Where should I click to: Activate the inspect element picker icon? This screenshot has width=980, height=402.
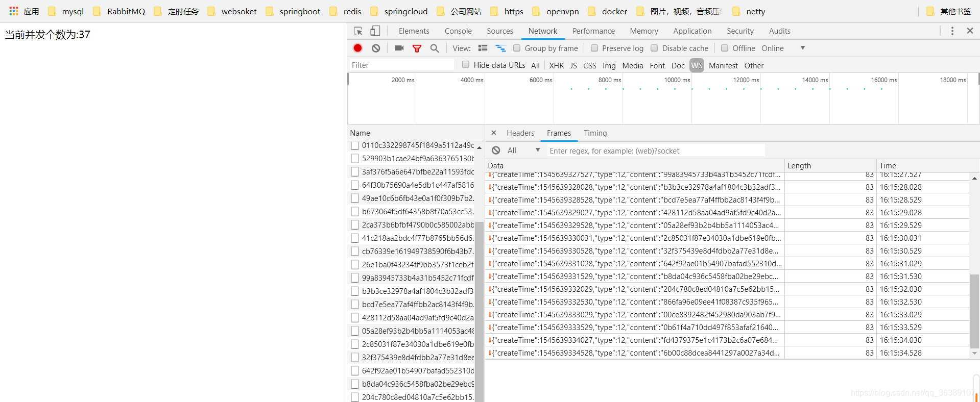tap(358, 31)
